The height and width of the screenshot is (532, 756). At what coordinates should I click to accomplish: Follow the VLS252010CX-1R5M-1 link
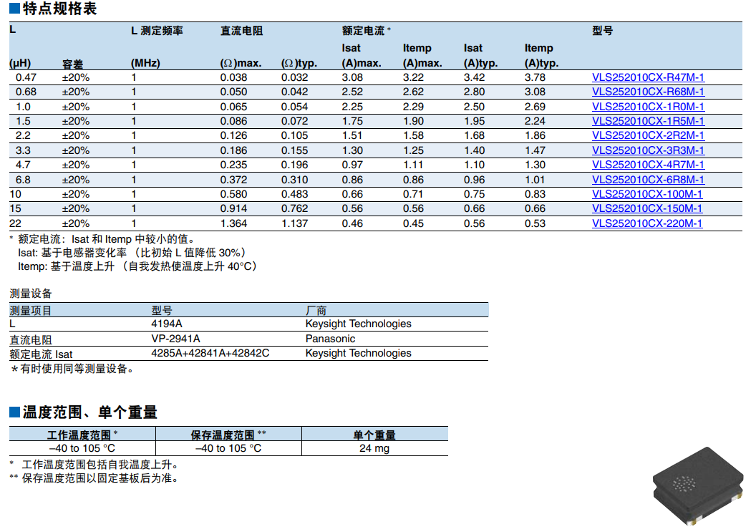click(x=648, y=121)
